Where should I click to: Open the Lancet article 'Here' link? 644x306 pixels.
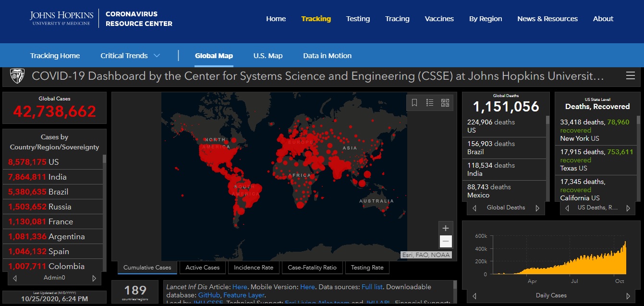(x=240, y=287)
